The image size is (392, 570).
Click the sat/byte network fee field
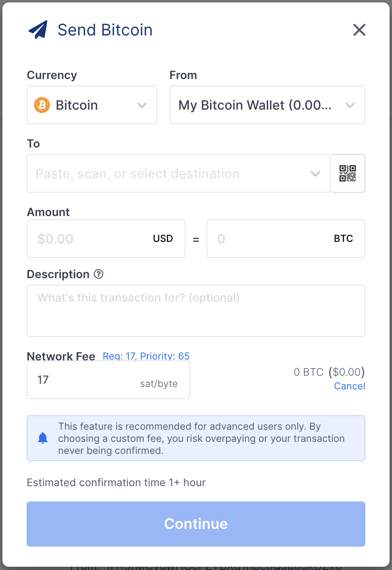pos(108,380)
